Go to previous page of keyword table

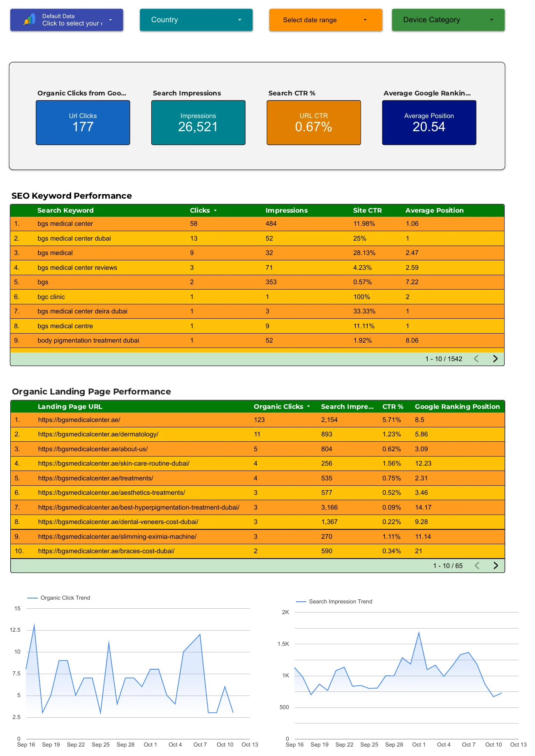[476, 359]
